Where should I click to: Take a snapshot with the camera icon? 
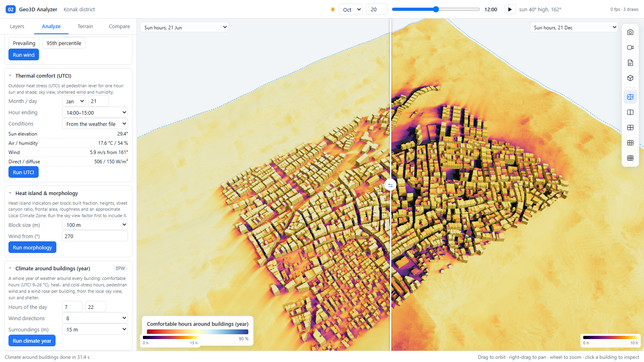coord(630,32)
